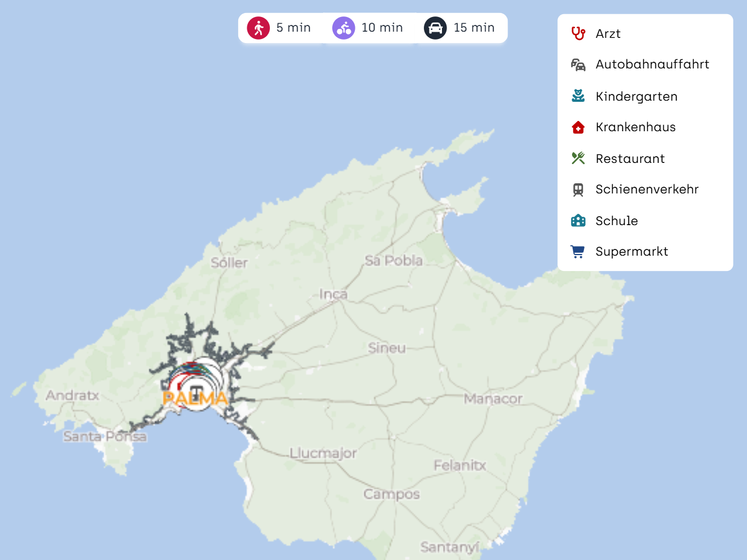Click the Manacor label on the map
The width and height of the screenshot is (747, 560).
tap(493, 399)
